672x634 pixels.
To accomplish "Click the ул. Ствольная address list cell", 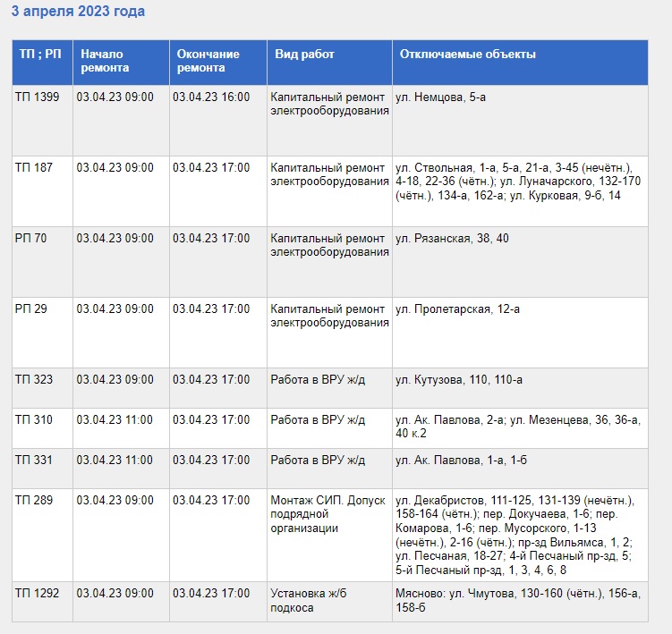I will click(x=517, y=182).
